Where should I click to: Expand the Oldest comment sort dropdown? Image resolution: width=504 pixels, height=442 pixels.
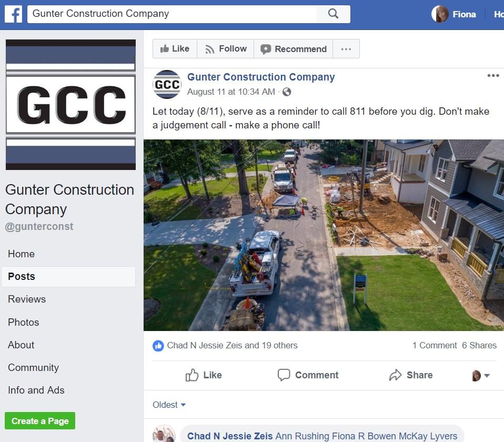click(169, 405)
